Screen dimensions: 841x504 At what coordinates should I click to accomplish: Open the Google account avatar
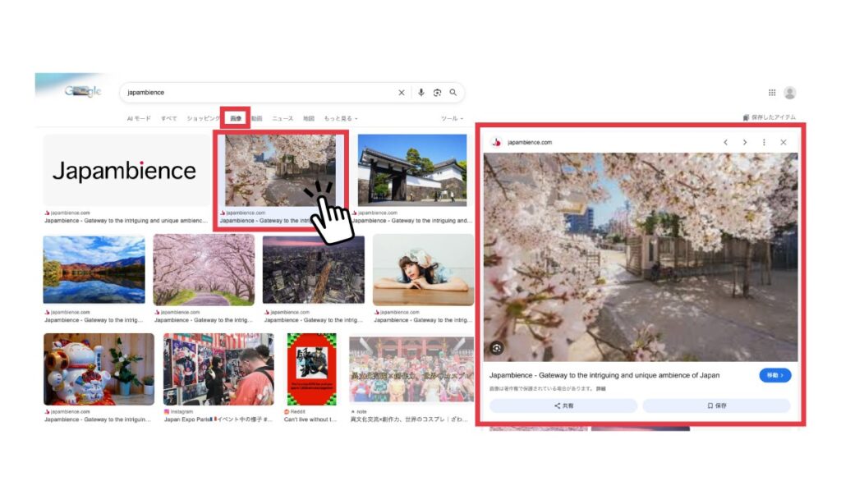click(x=790, y=93)
